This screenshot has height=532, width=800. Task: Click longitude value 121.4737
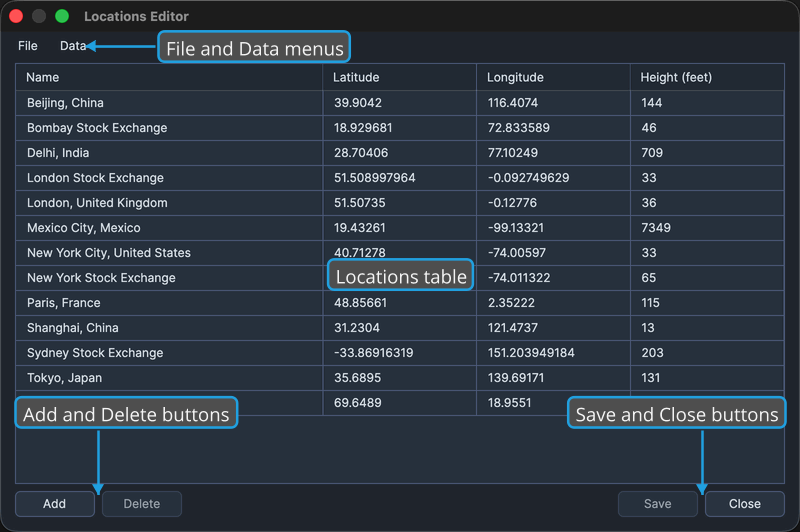(513, 328)
